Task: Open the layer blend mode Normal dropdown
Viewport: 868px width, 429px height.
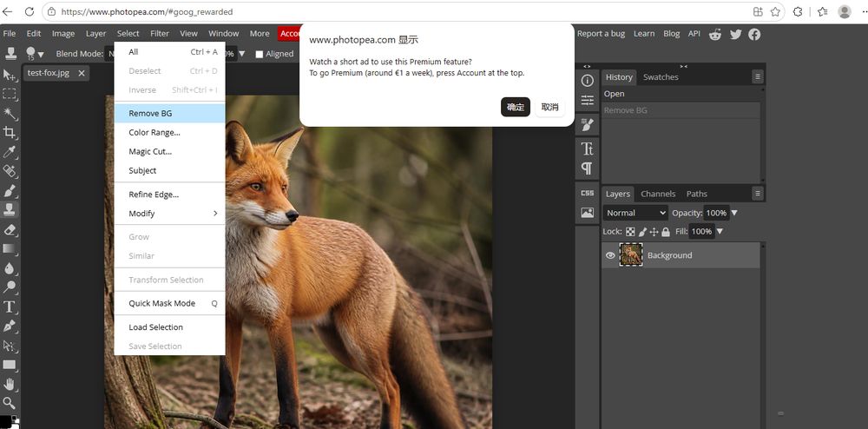Action: point(635,213)
